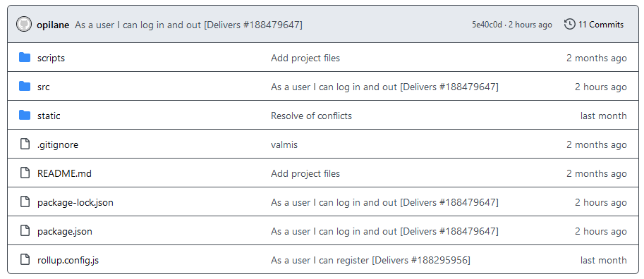644x279 pixels.
Task: Open the src directory
Action: click(44, 87)
